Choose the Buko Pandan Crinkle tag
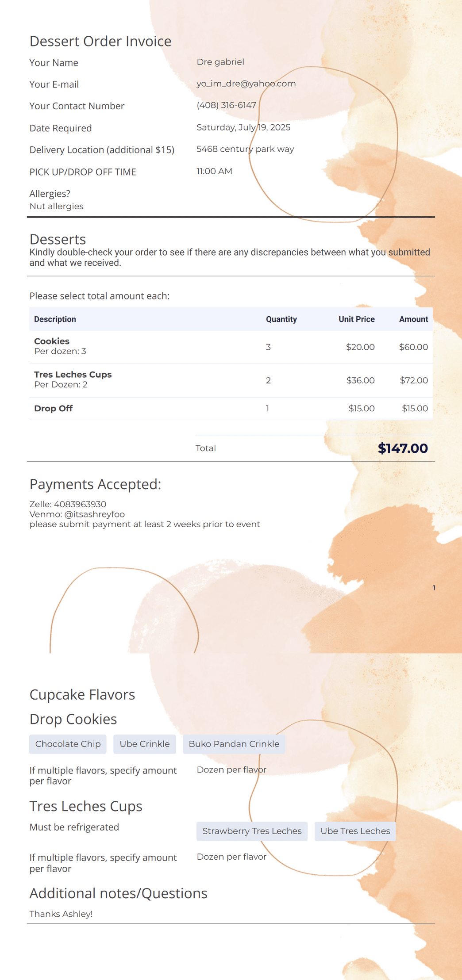This screenshot has width=462, height=980. [x=234, y=744]
